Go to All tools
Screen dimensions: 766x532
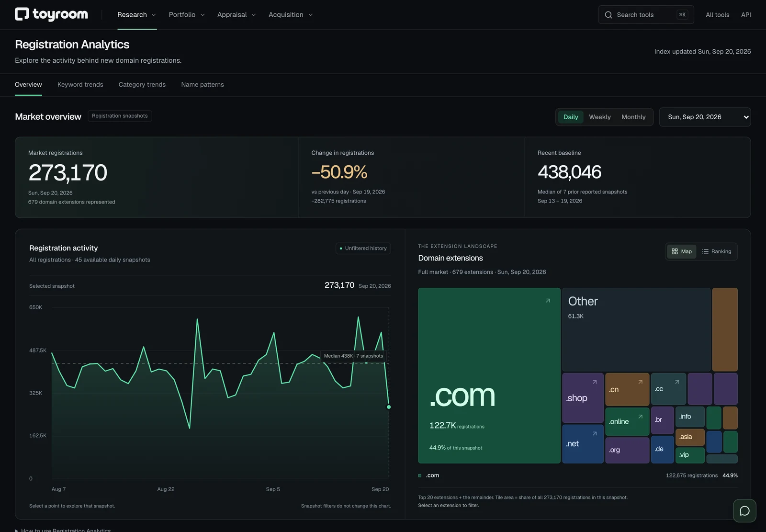click(x=717, y=15)
